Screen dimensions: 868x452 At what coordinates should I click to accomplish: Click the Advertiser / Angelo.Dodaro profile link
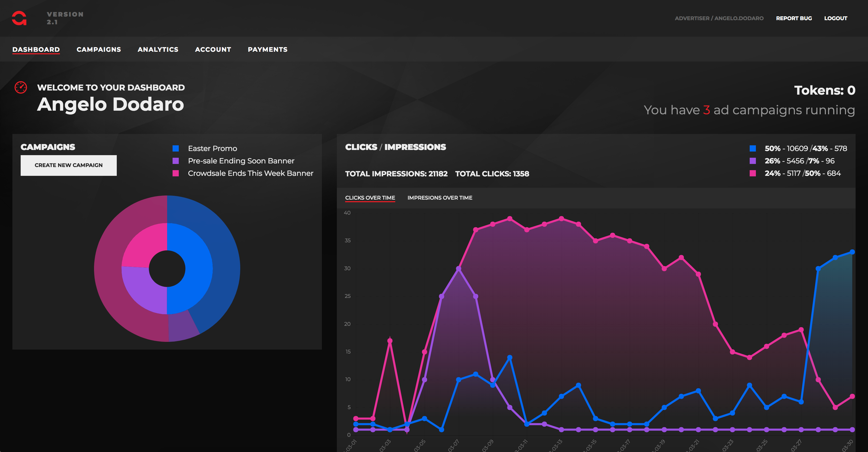pos(719,18)
